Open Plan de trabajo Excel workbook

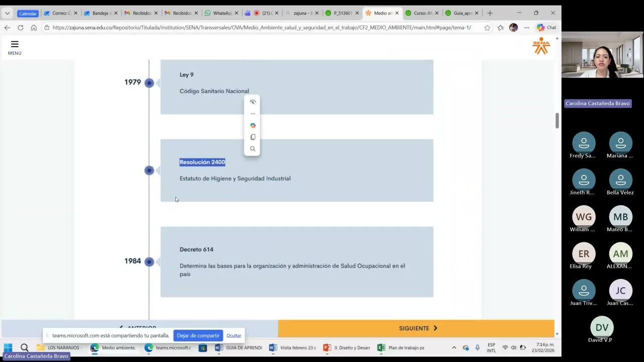coord(401,347)
